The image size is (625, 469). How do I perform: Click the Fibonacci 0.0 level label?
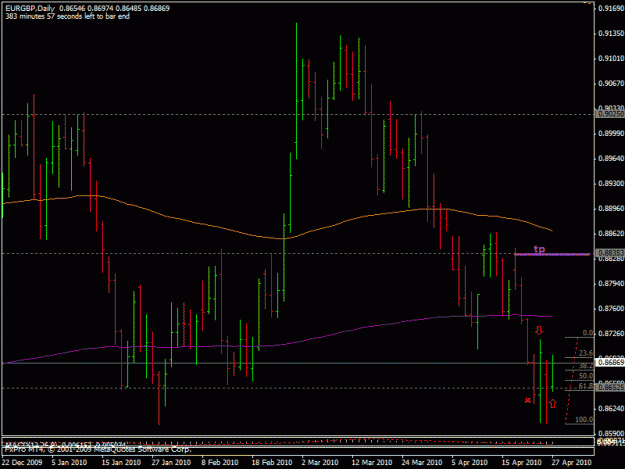(x=588, y=333)
